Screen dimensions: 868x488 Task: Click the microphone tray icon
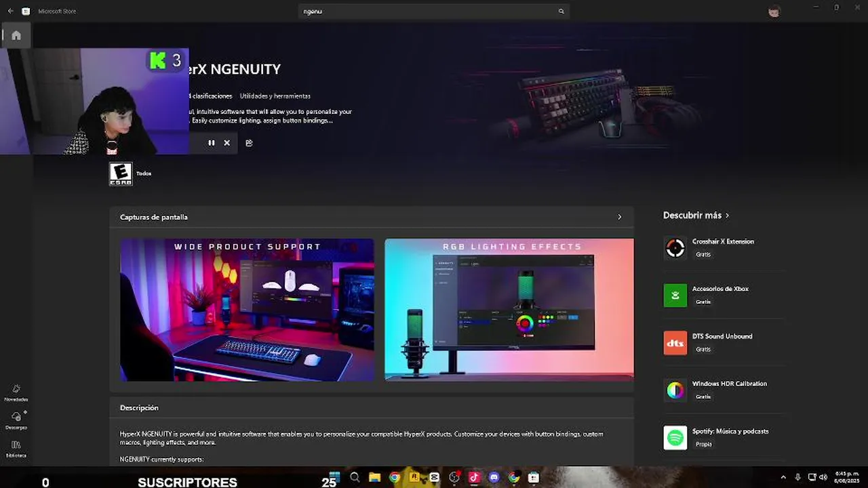(797, 477)
